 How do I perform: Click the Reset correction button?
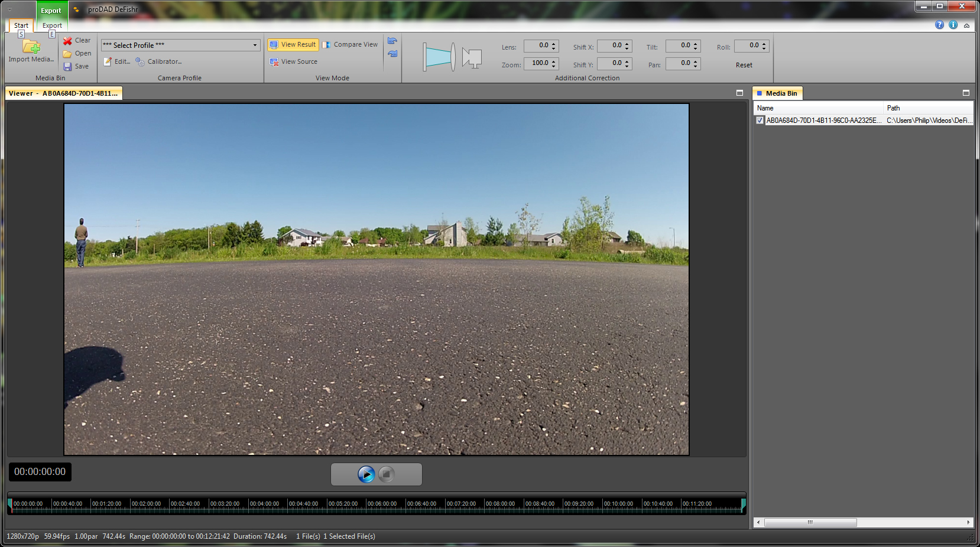tap(744, 65)
